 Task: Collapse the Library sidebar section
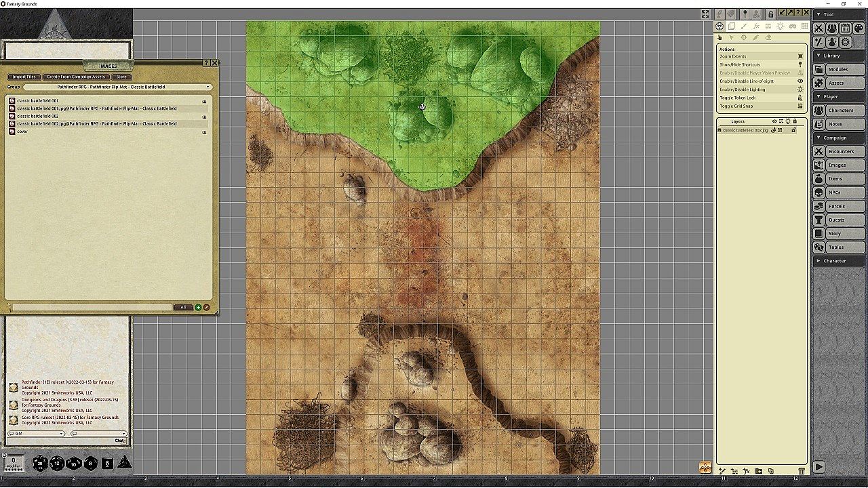click(x=840, y=56)
